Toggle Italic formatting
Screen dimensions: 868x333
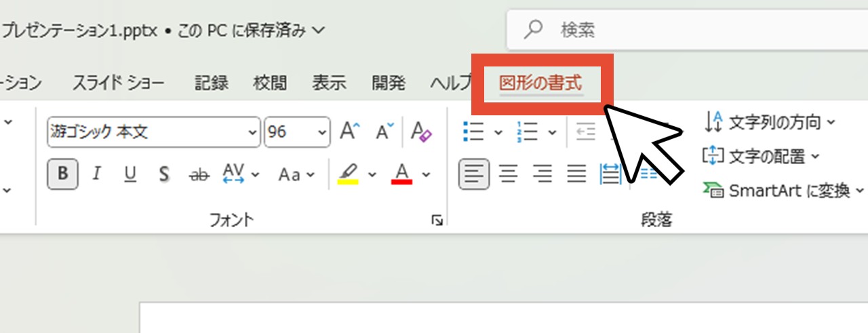click(96, 174)
